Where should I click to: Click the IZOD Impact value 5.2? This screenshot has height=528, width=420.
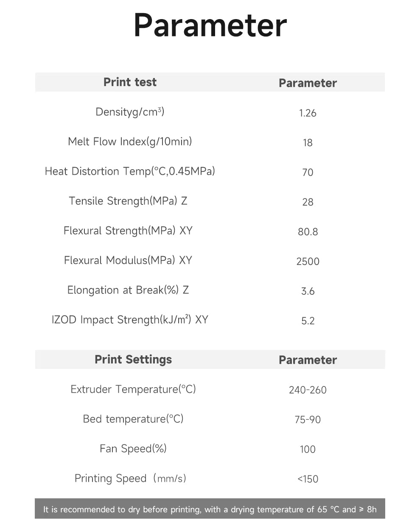[x=308, y=321]
